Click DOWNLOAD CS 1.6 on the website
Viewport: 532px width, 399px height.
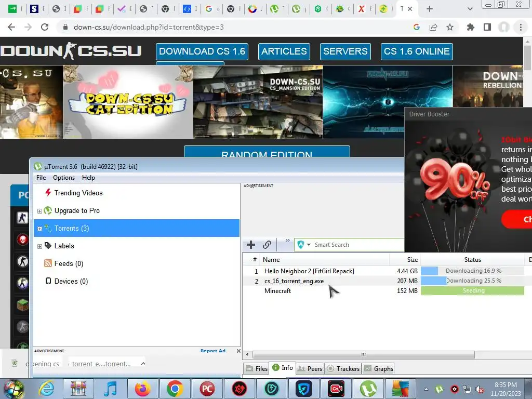click(202, 51)
